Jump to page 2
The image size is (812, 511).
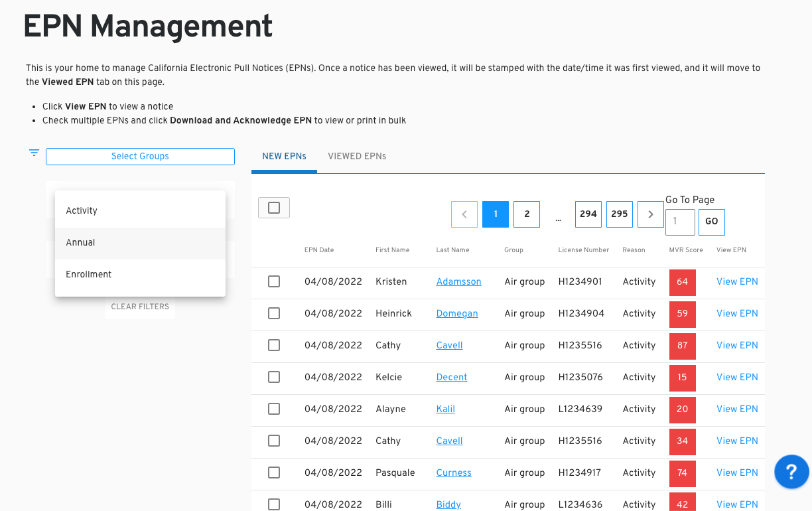pos(527,214)
